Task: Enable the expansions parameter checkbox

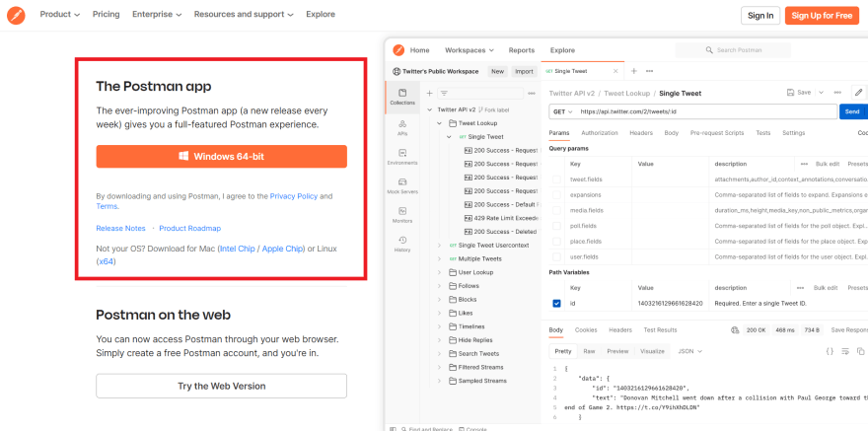Action: point(557,195)
